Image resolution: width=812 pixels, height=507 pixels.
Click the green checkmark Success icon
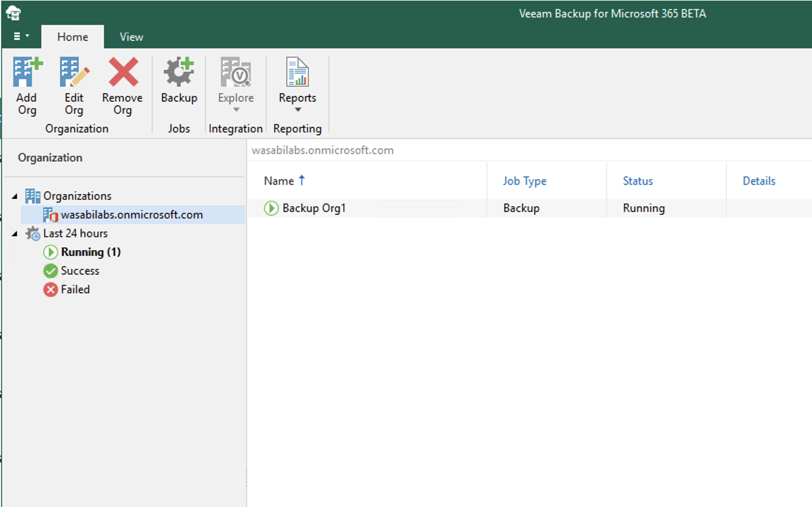click(x=51, y=271)
